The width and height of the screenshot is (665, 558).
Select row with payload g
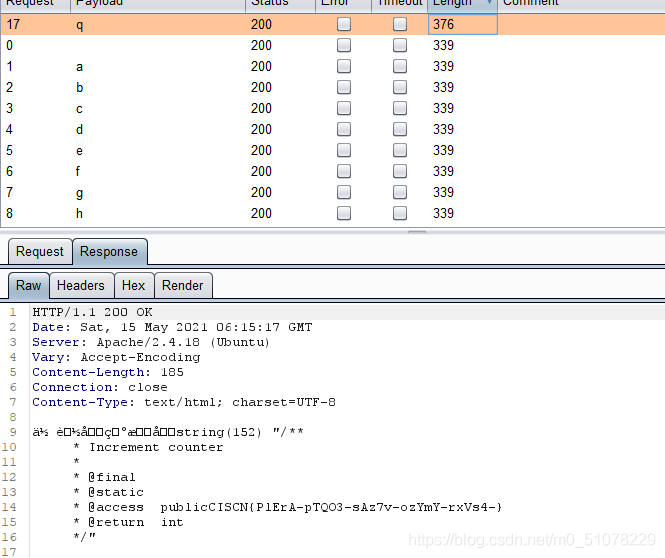point(332,192)
